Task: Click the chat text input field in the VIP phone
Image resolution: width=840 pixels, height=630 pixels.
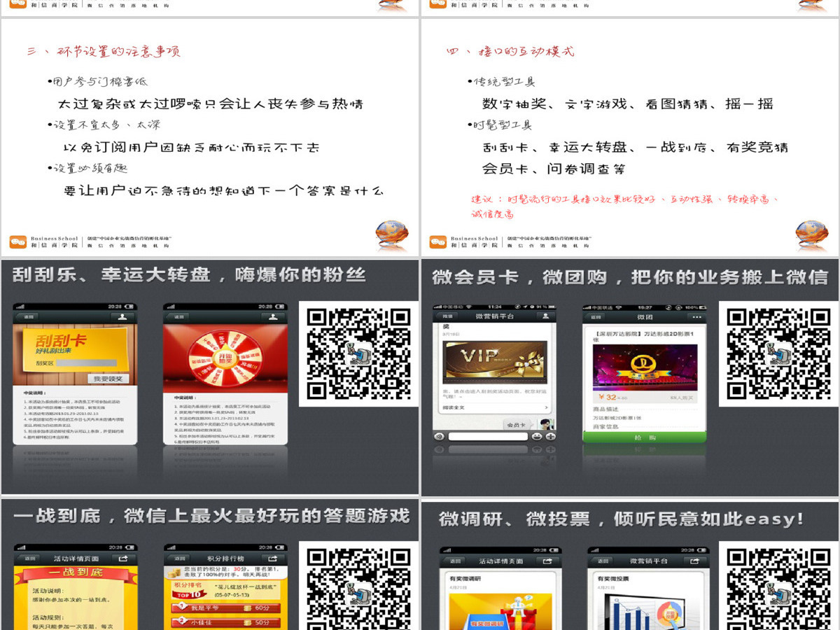Action: (488, 436)
